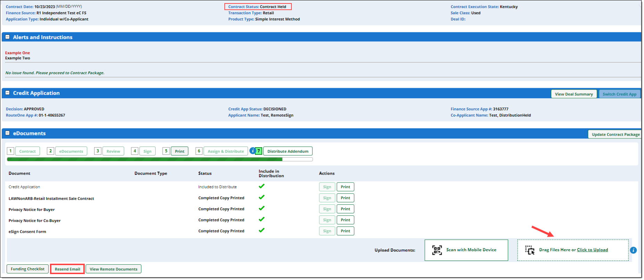Viewport: 644px width, 280px height.
Task: Click the Document Type column header
Action: (151, 173)
